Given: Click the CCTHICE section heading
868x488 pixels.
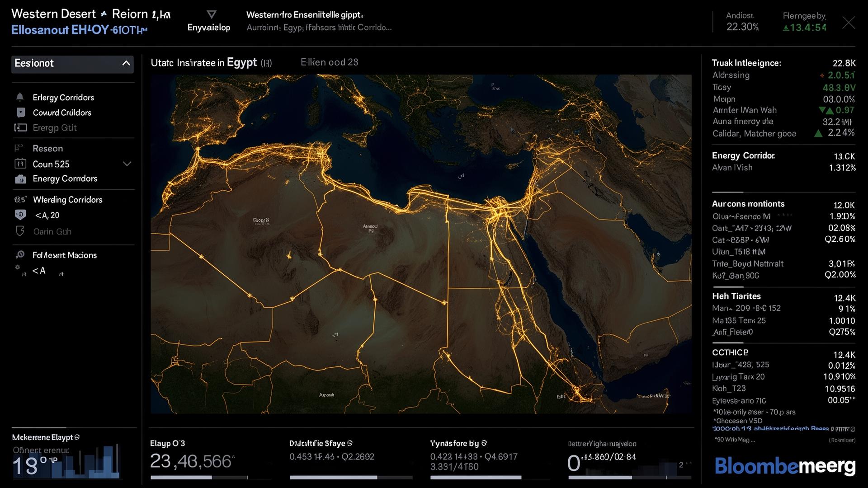Looking at the screenshot, I should [x=730, y=352].
